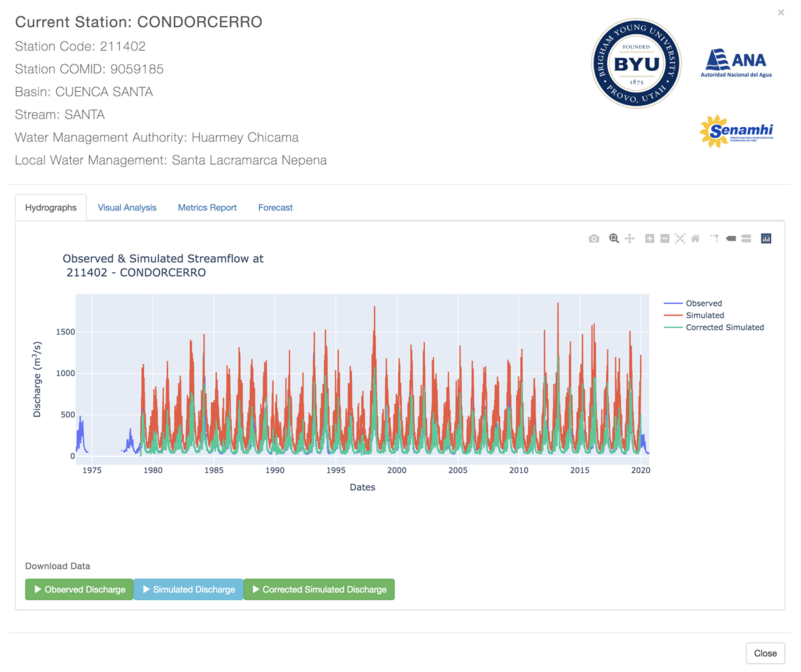Image resolution: width=801 pixels, height=672 pixels.
Task: Download the Simulated Discharge data
Action: [x=189, y=589]
